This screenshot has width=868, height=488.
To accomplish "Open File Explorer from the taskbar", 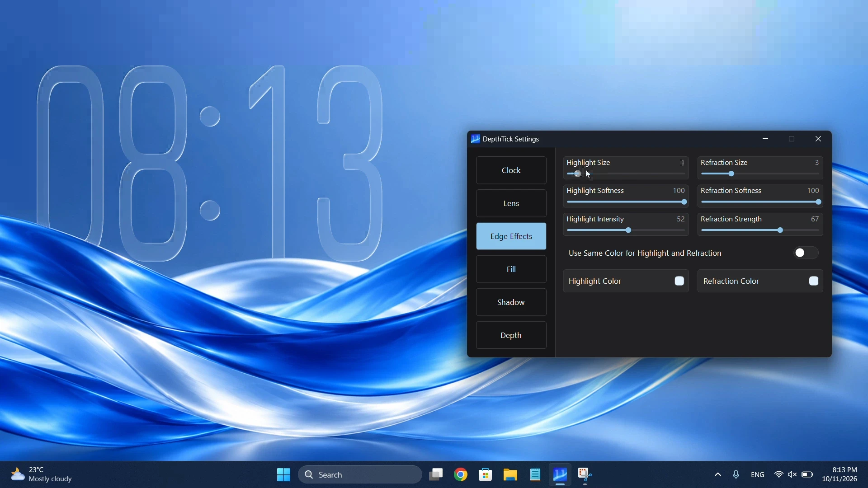I will pos(511,475).
